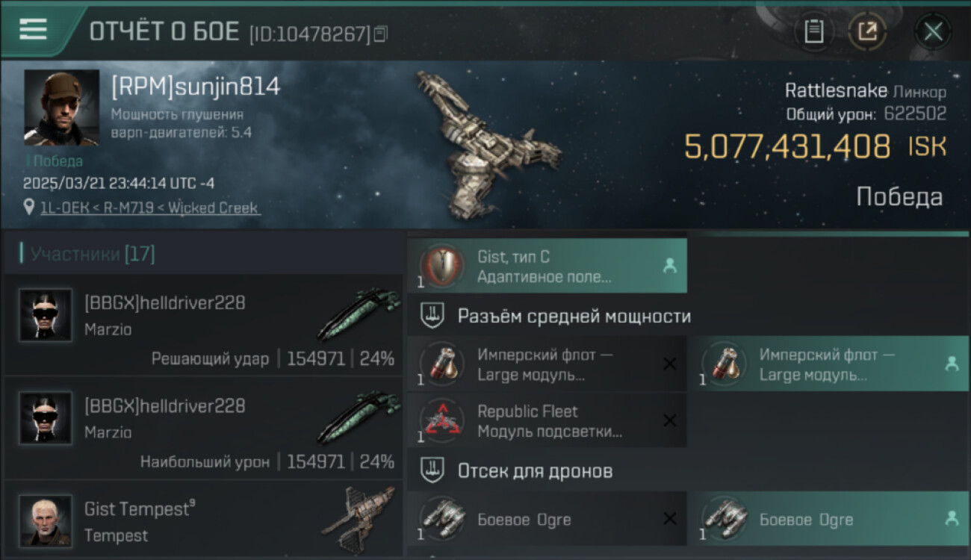
Task: Click the drone bay section header icon
Action: click(x=433, y=470)
